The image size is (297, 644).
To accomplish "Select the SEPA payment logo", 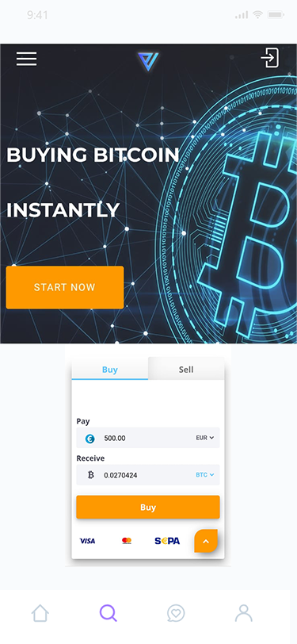I will tap(167, 542).
